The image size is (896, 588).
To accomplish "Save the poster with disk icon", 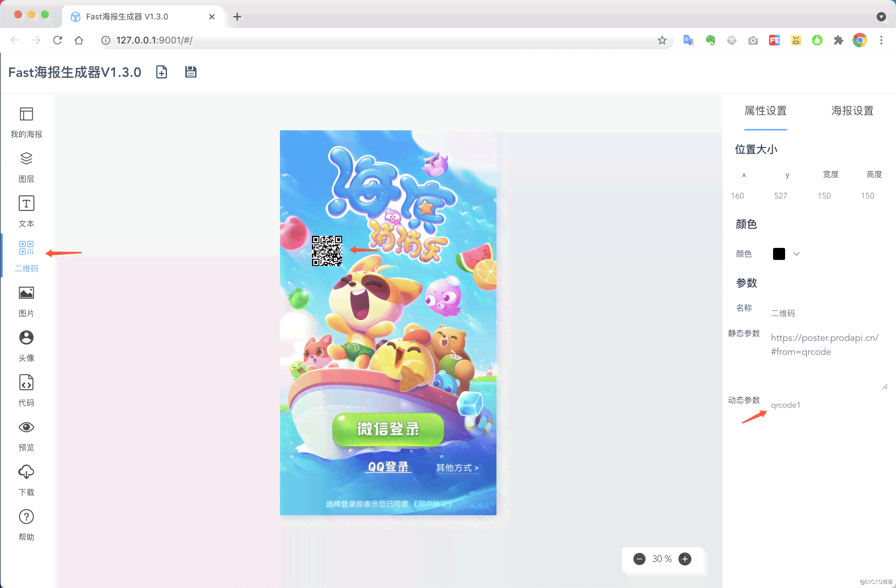I will tap(190, 71).
